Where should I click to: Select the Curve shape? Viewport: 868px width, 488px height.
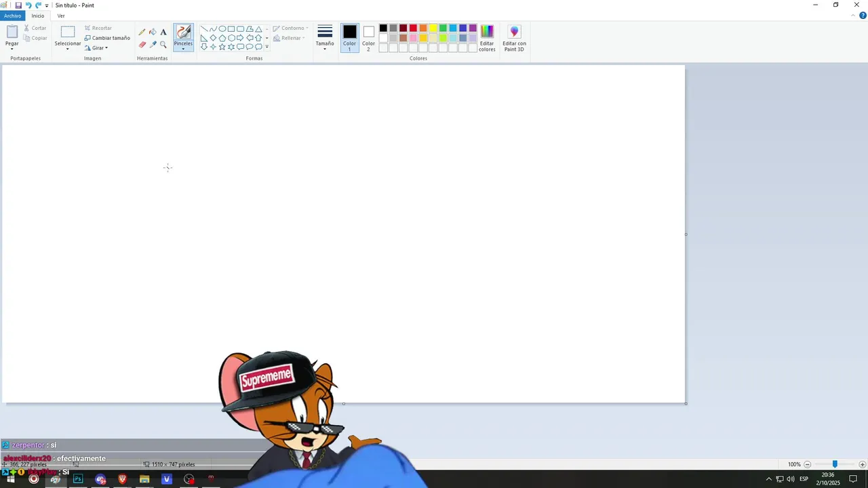coord(213,29)
